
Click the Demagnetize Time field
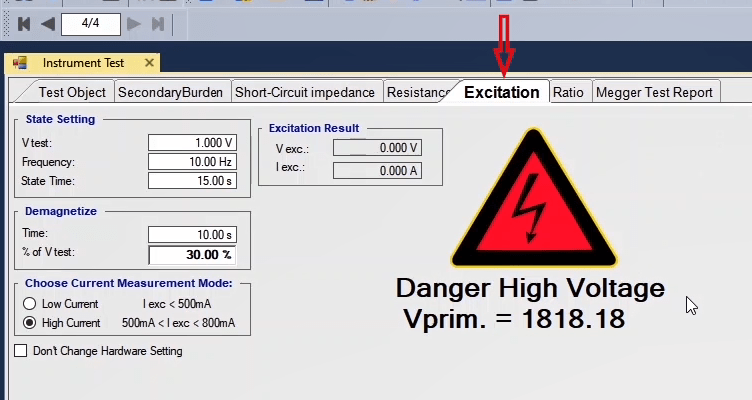pos(191,235)
